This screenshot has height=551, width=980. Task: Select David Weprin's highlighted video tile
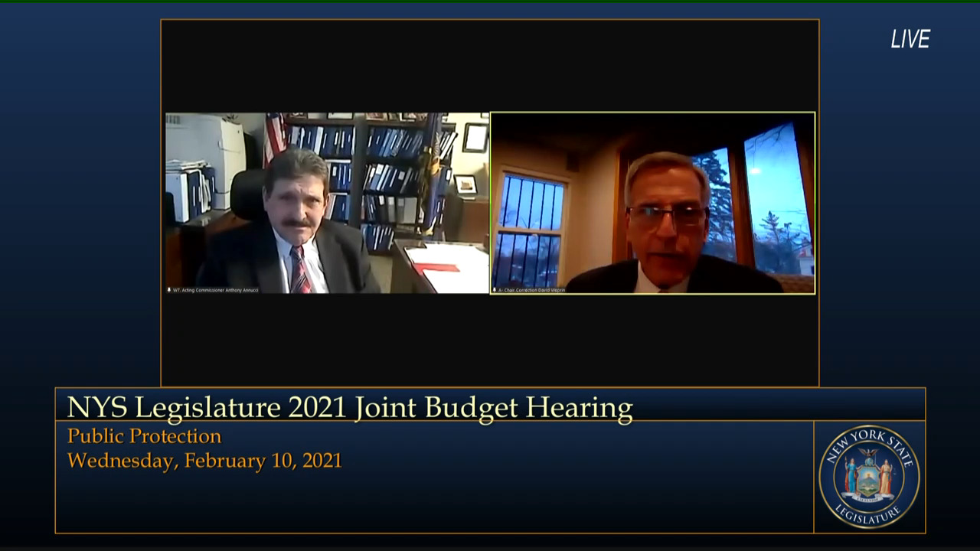pos(652,203)
